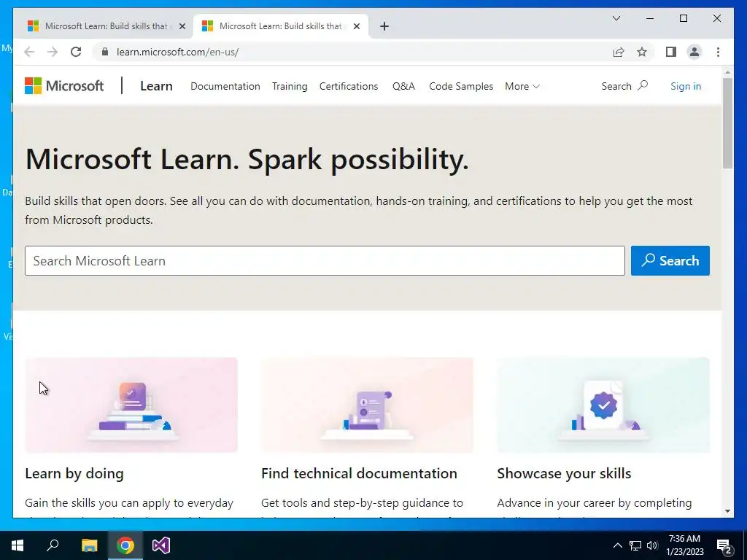747x560 pixels.
Task: Open the notification center icon
Action: coord(724,546)
